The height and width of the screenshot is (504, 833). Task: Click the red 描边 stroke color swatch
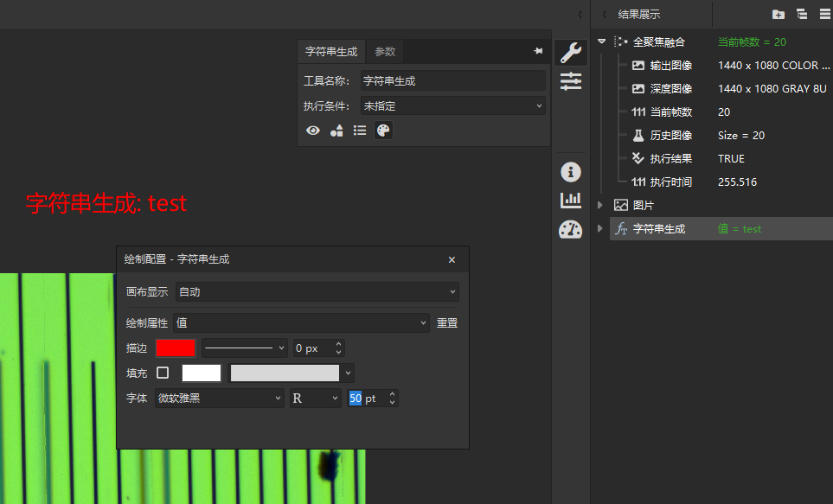176,348
